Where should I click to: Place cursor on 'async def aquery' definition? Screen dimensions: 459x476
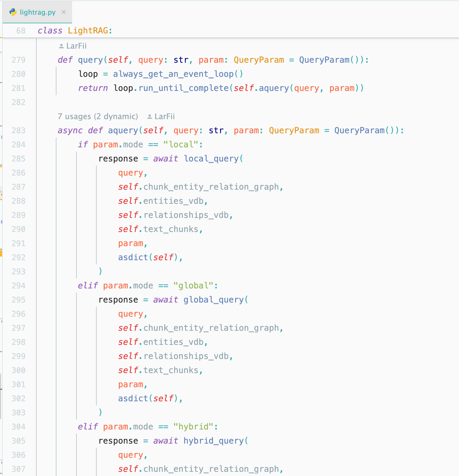(x=98, y=130)
